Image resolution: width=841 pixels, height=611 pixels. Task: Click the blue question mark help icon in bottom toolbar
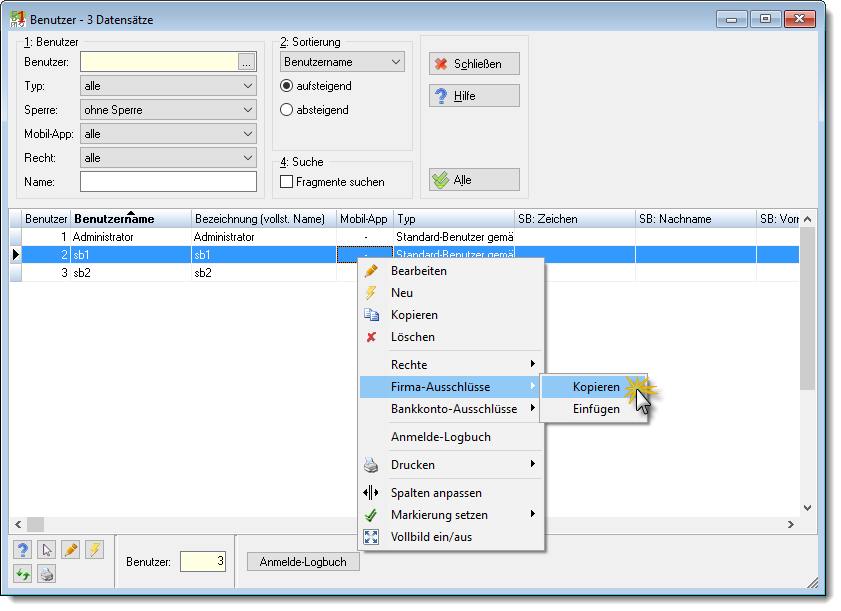point(23,550)
